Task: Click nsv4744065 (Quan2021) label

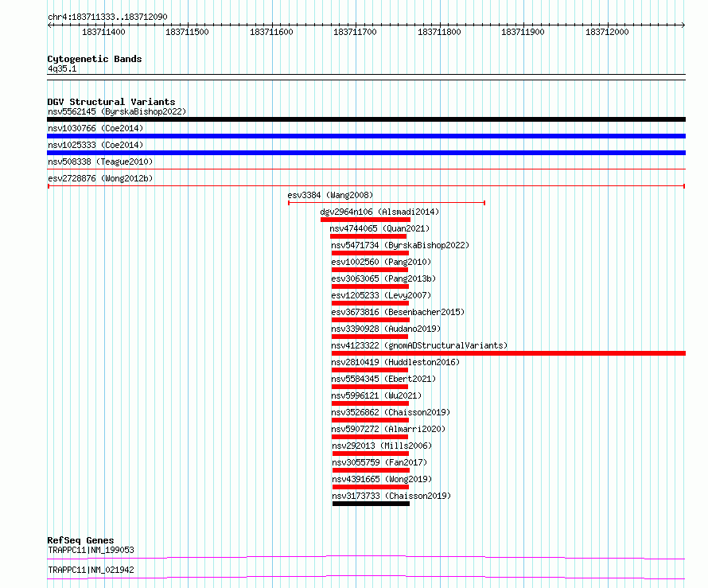Action: coord(379,228)
